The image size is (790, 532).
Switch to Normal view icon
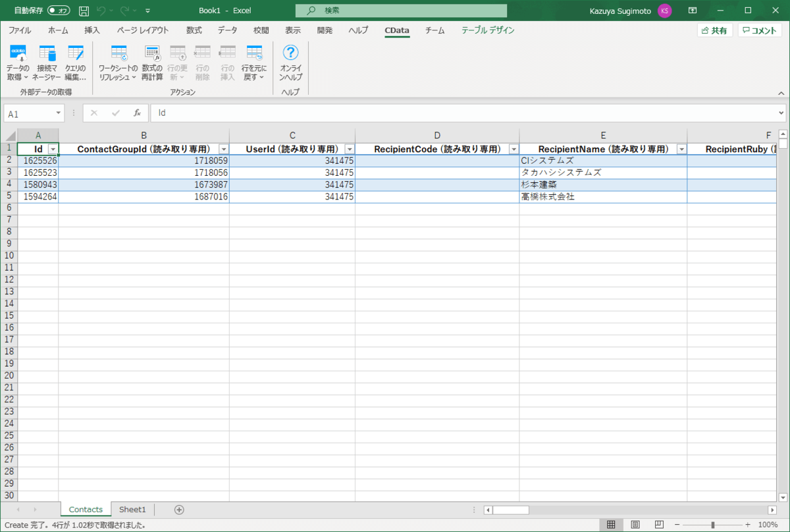pos(611,525)
